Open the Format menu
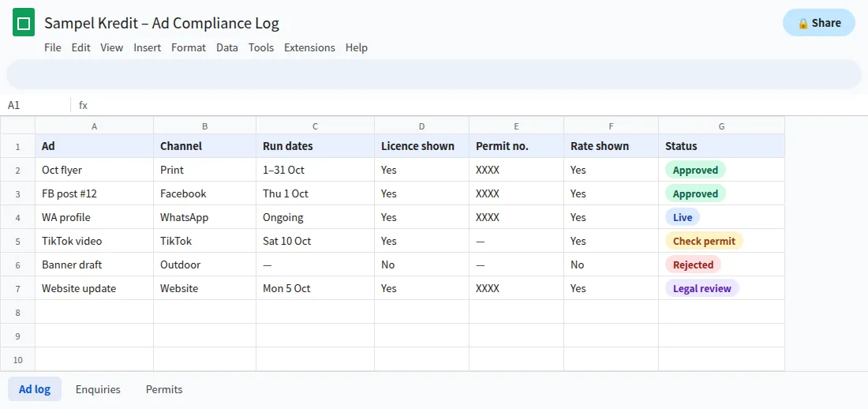Image resolution: width=868 pixels, height=409 pixels. pyautogui.click(x=189, y=47)
